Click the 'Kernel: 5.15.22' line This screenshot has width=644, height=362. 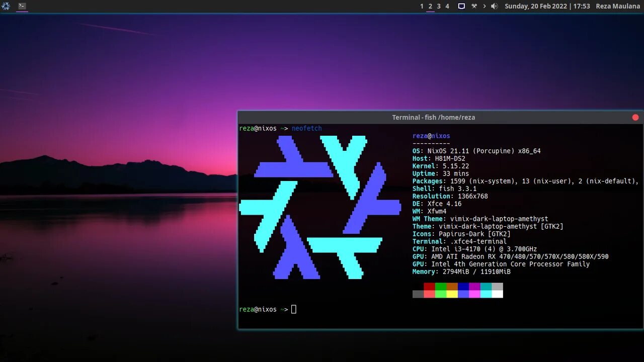441,166
